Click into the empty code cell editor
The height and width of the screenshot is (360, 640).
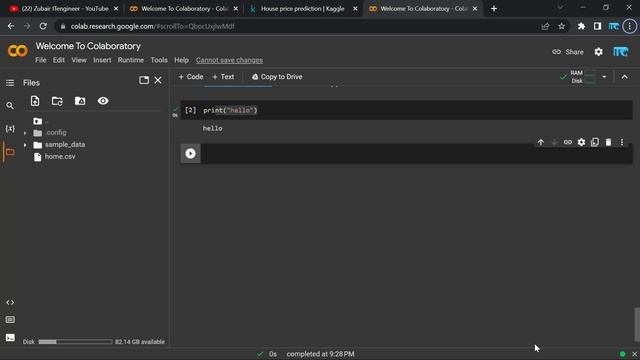point(416,153)
